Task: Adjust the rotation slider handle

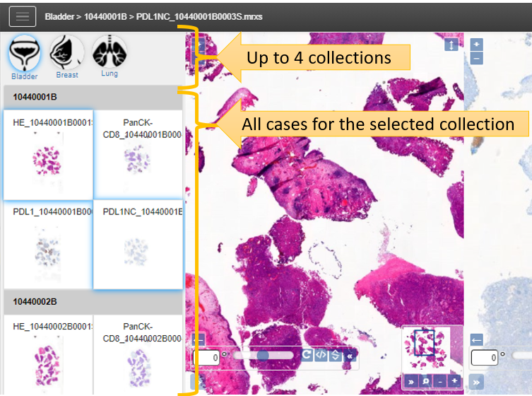Action: pyautogui.click(x=263, y=355)
